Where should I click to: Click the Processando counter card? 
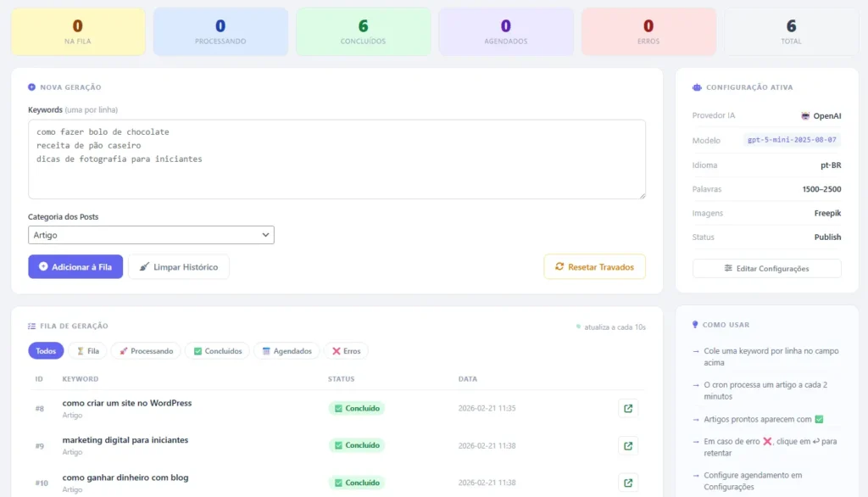(x=220, y=31)
